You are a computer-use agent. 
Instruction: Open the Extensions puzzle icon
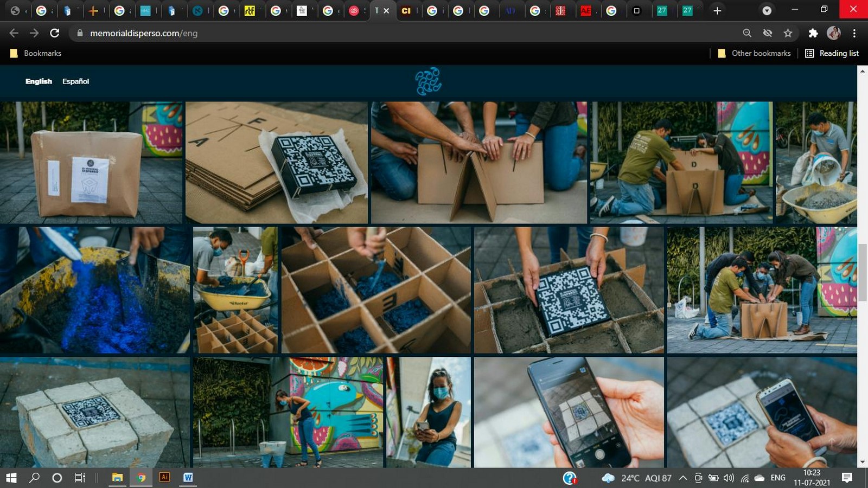(813, 33)
